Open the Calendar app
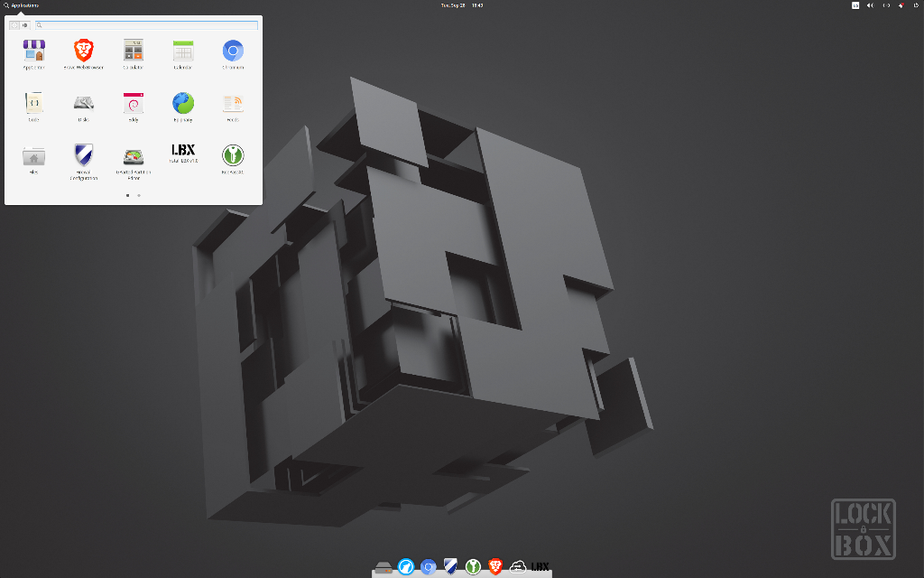Screen dimensions: 924x578 pyautogui.click(x=183, y=51)
